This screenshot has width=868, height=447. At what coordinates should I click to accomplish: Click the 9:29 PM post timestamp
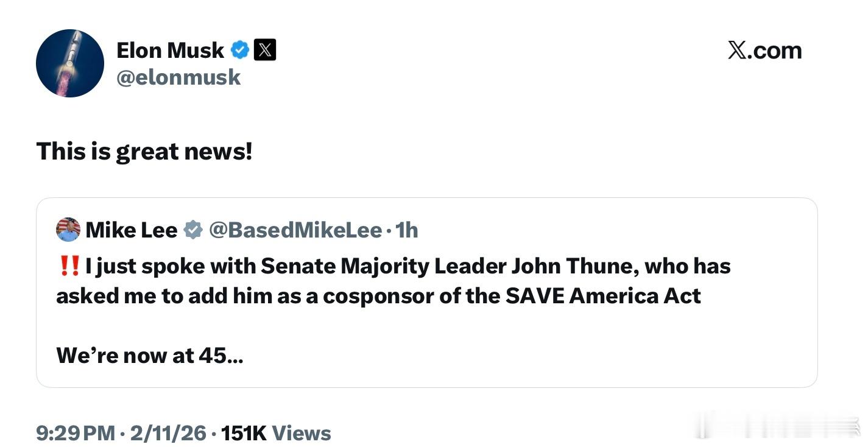pos(74,433)
